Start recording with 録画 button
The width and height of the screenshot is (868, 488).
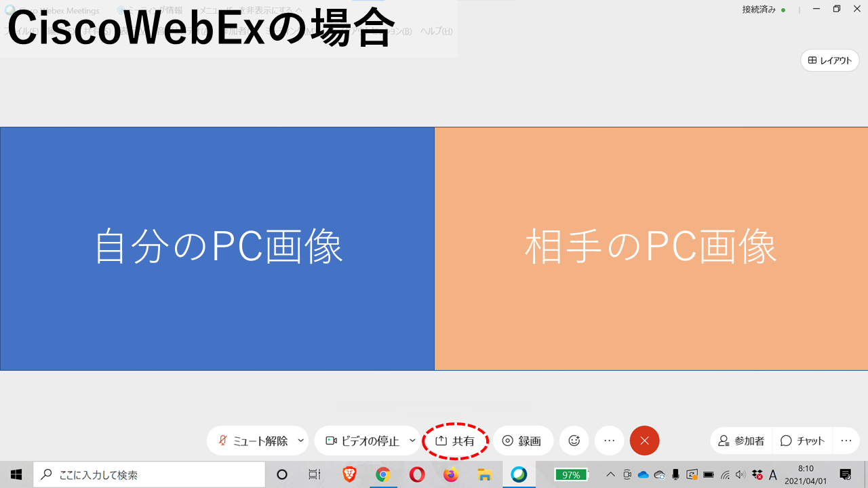coord(522,441)
